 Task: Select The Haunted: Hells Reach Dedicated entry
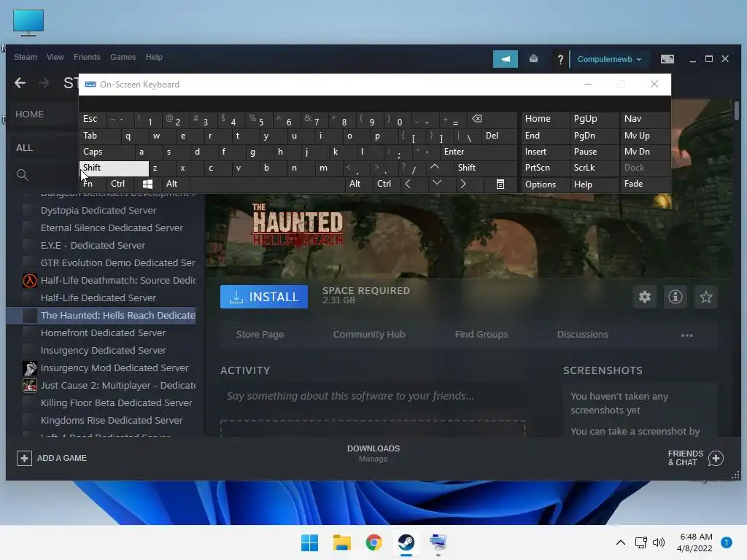click(101, 315)
